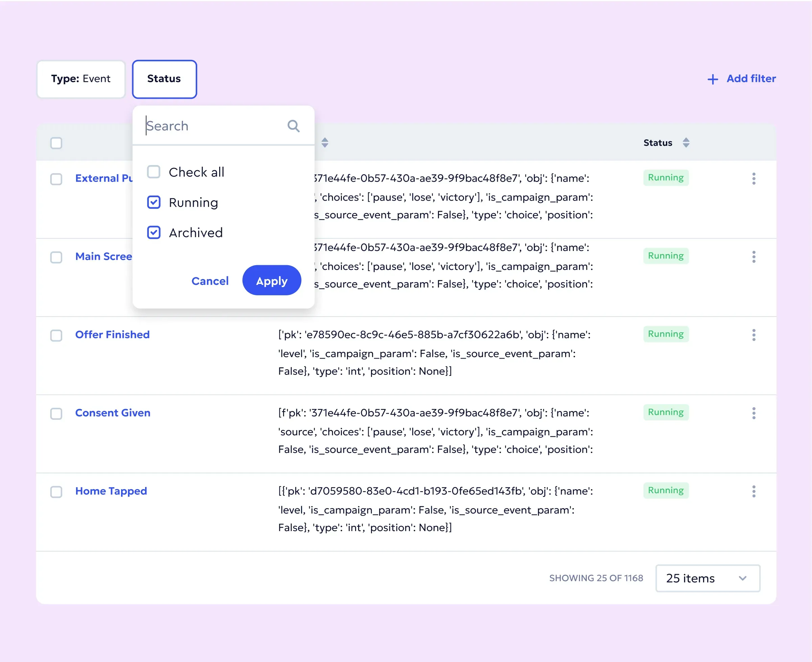Screen dimensions: 812x662
Task: Open the Status filter dropdown
Action: pyautogui.click(x=164, y=79)
